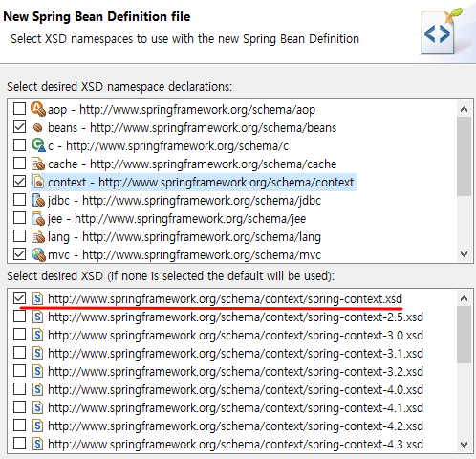Select the highlighted context schema row
Image resolution: width=476 pixels, height=459 pixels.
click(x=193, y=182)
